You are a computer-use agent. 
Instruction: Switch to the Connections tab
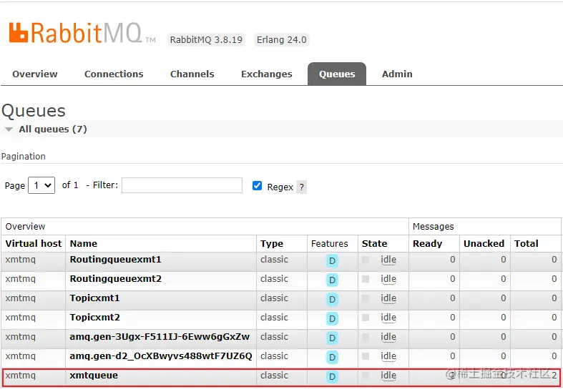point(114,74)
